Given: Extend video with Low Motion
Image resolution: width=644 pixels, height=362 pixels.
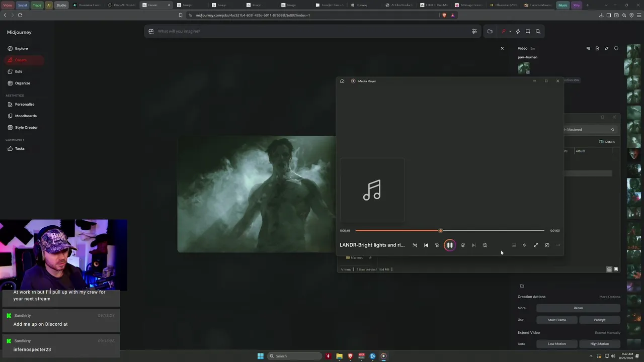Looking at the screenshot, I should click(557, 344).
